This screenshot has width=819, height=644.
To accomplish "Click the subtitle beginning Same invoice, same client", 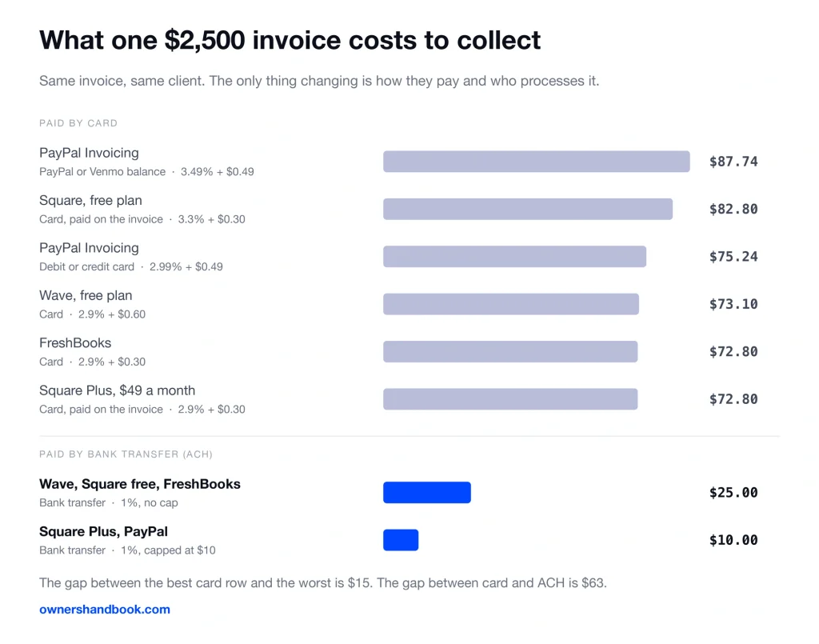I will click(x=319, y=81).
